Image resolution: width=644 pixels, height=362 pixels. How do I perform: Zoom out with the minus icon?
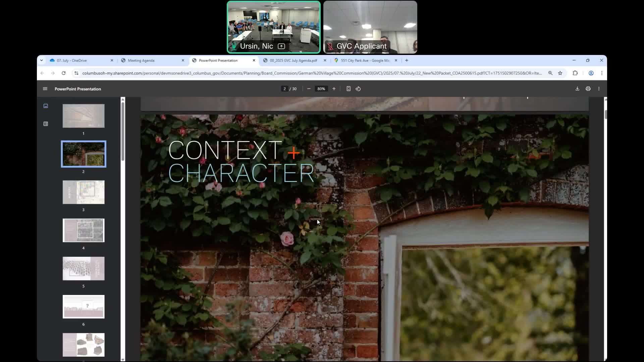309,89
